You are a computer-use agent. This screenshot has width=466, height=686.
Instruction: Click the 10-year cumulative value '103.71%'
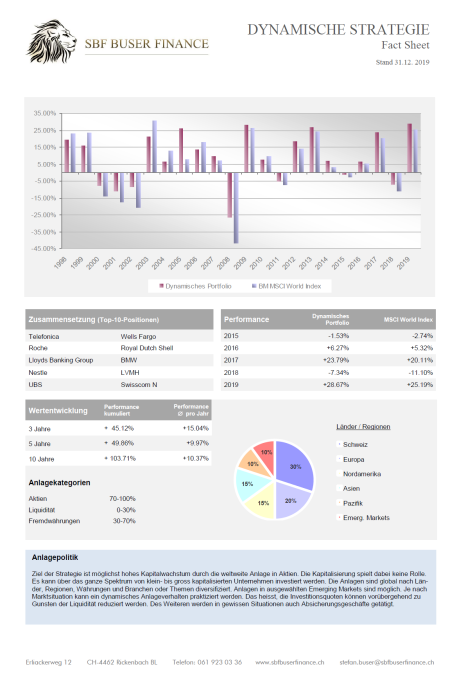tap(123, 458)
